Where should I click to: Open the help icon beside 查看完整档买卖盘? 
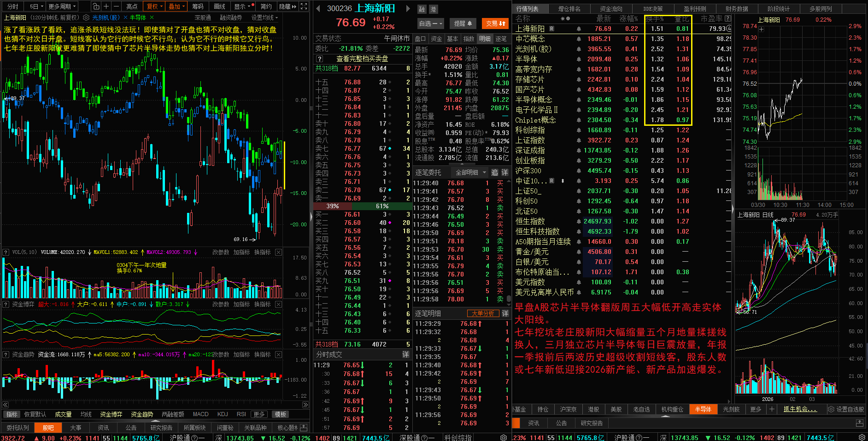[x=319, y=59]
